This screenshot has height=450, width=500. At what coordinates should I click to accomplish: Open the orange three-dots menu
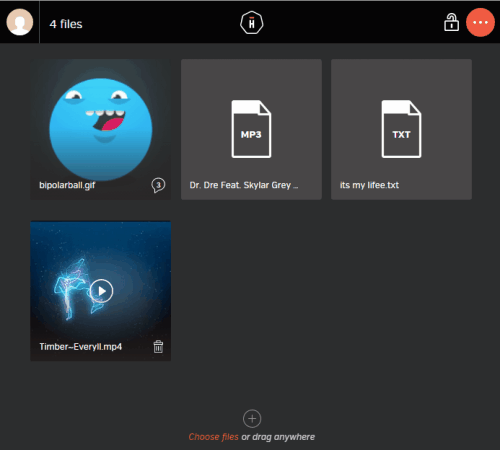(480, 22)
